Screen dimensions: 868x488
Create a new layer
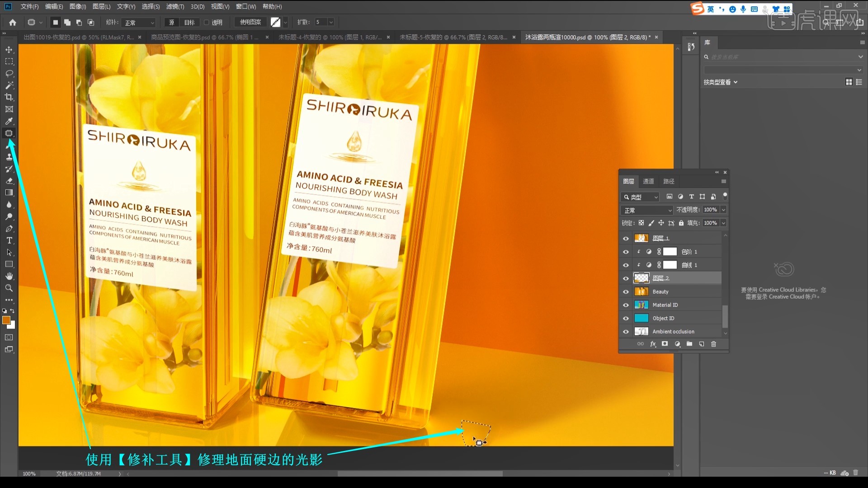point(702,344)
